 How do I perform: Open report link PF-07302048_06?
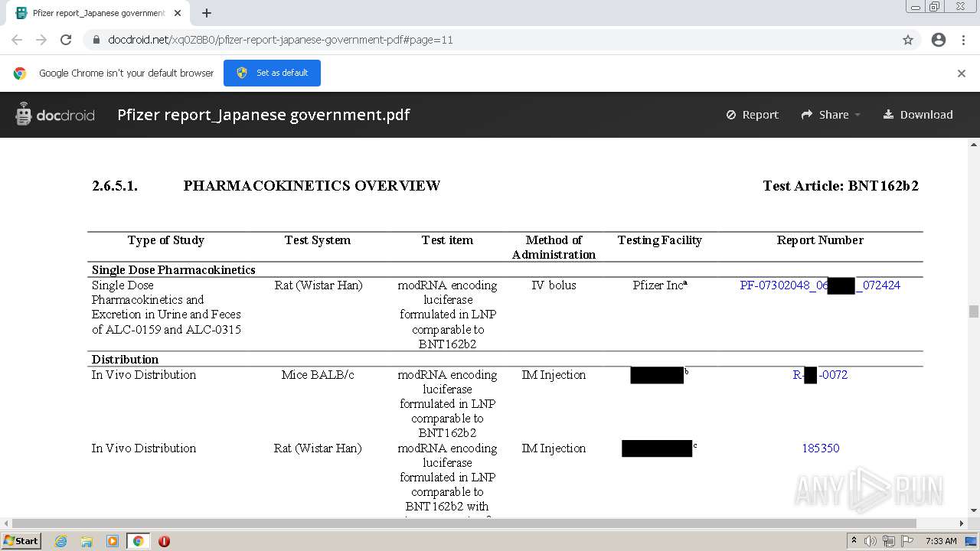[784, 285]
